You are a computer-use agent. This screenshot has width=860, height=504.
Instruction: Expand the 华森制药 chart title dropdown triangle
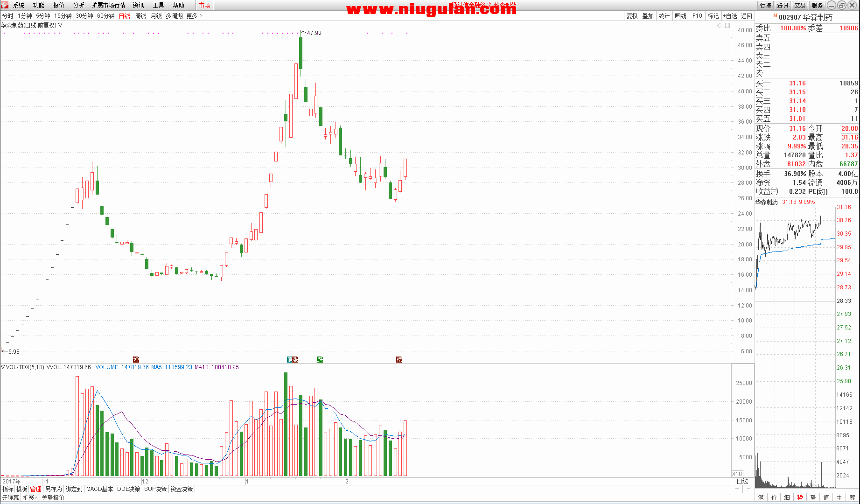click(x=60, y=25)
